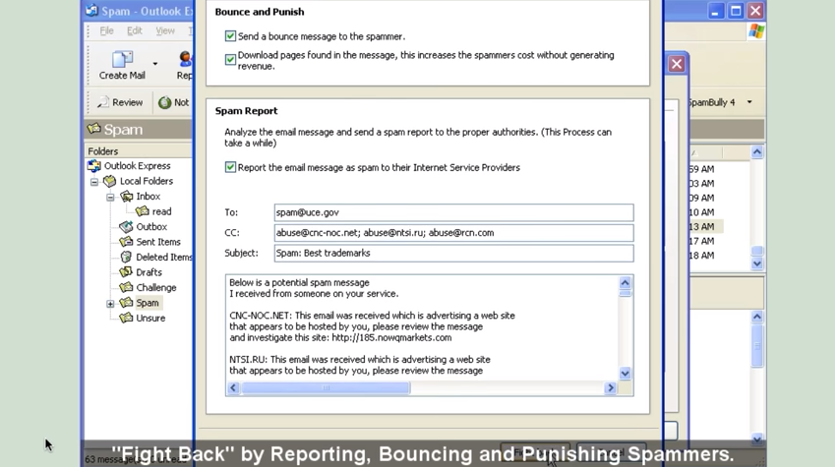The width and height of the screenshot is (835, 467).
Task: Select the Inbox folder
Action: pyautogui.click(x=148, y=196)
